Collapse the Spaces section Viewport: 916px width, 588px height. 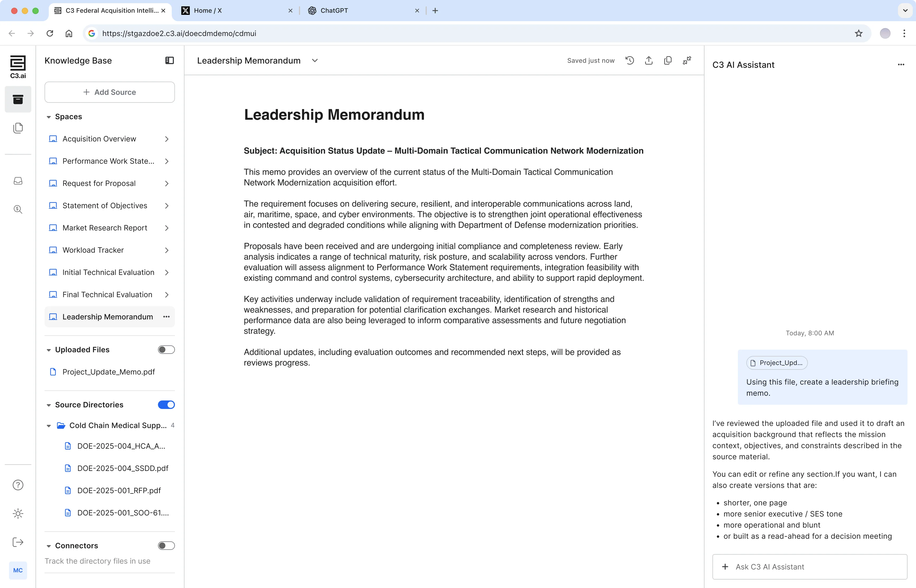coord(49,117)
